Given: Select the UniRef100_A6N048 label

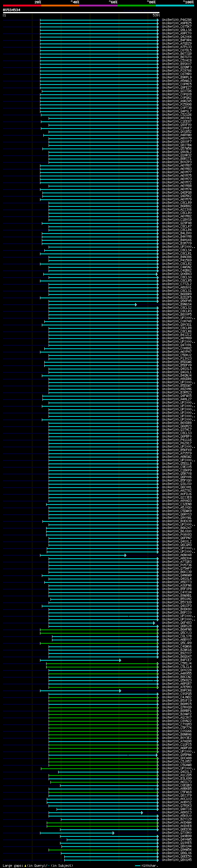Looking at the screenshot, I should [176, 555].
